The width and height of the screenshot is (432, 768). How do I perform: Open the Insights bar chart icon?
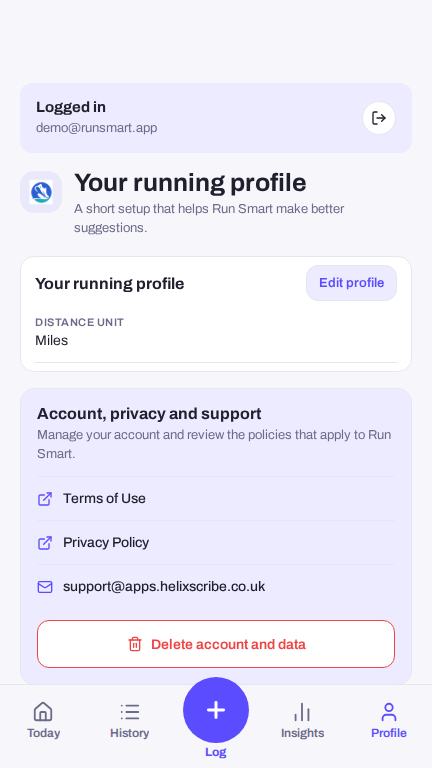click(x=302, y=712)
